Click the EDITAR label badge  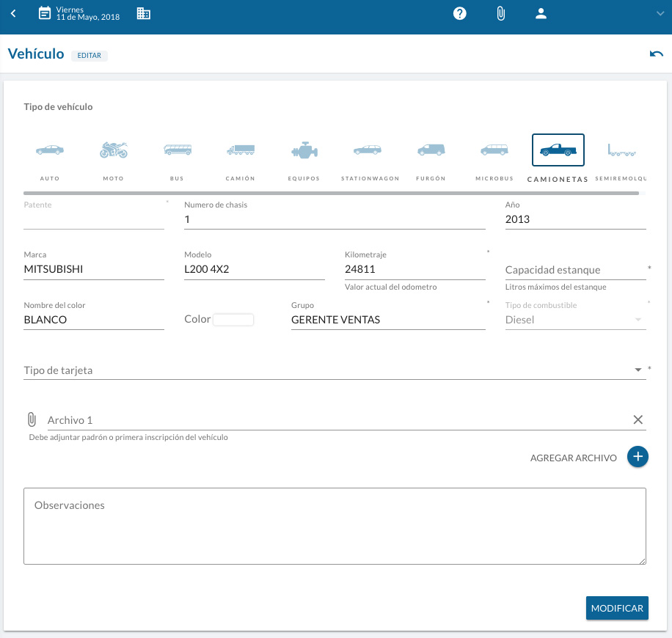[90, 56]
